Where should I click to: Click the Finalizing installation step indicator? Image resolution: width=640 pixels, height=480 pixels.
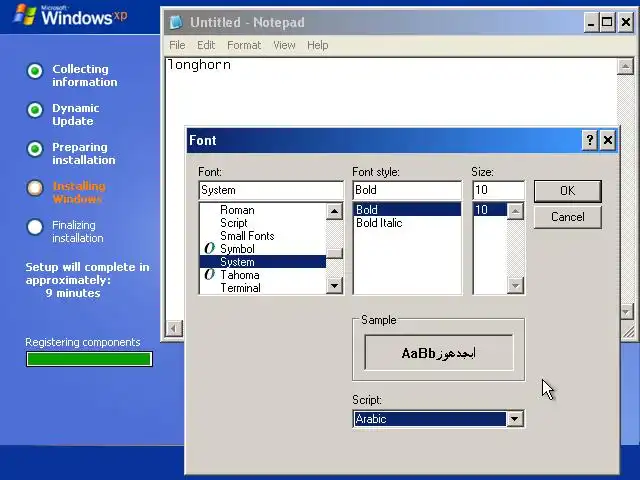click(35, 227)
